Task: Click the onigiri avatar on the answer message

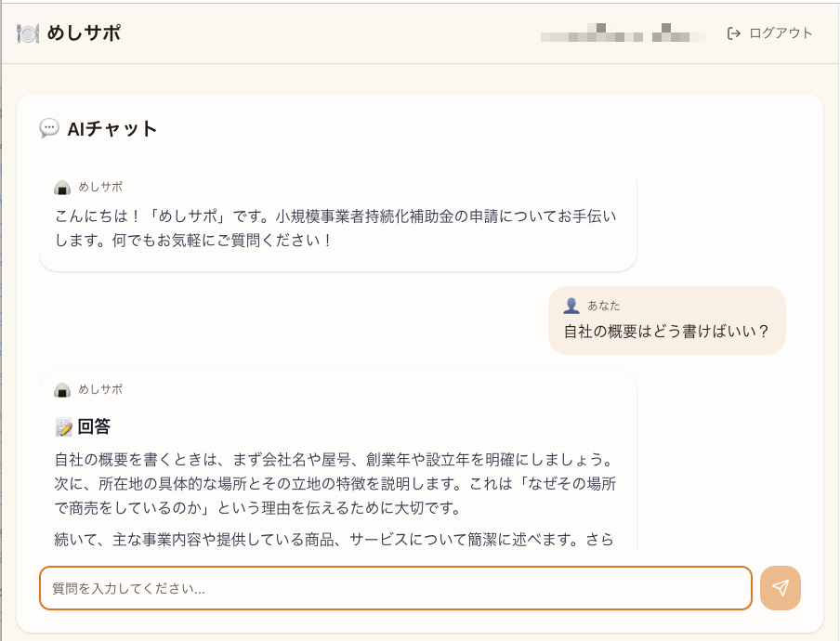Action: point(62,390)
